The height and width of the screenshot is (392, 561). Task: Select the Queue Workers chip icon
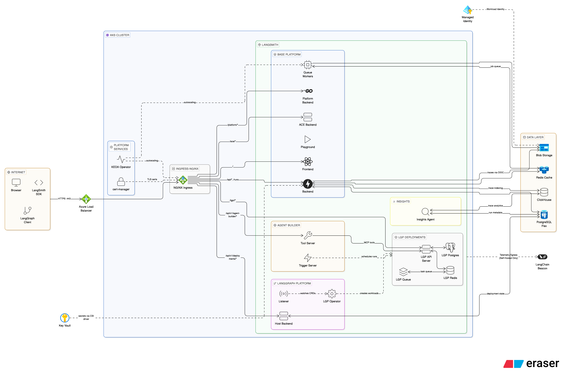(308, 65)
